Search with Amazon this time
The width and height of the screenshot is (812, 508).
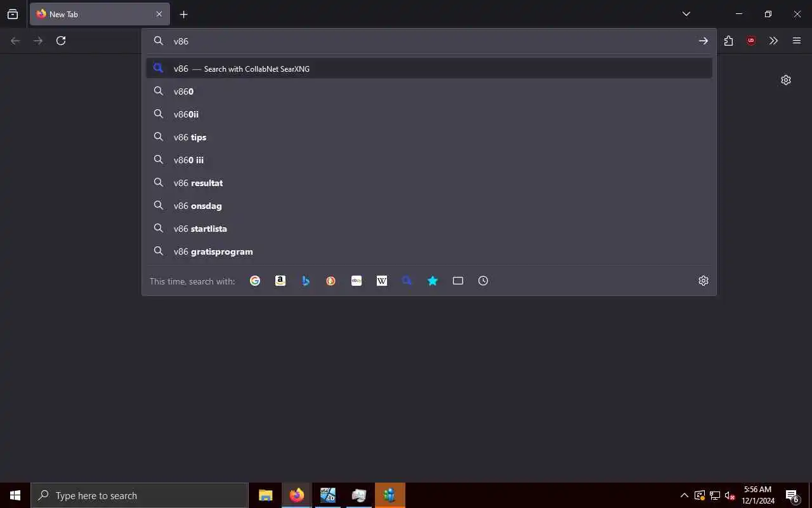280,281
